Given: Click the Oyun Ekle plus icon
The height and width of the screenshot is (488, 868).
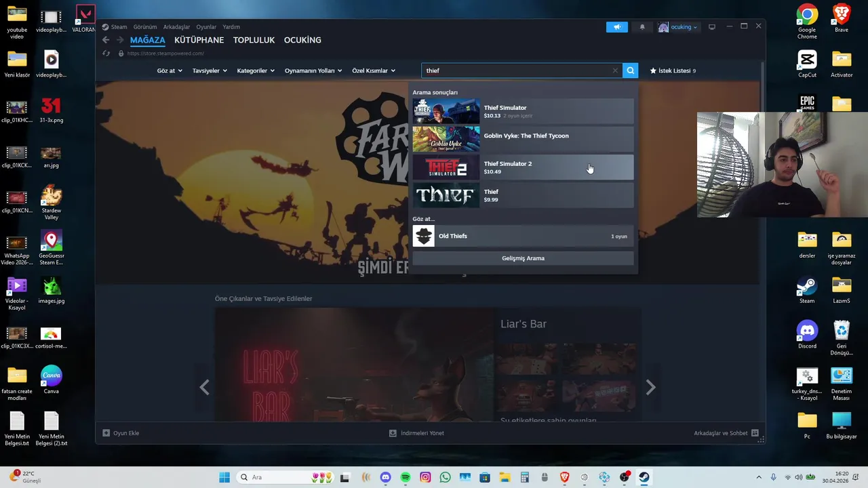Looking at the screenshot, I should [106, 433].
